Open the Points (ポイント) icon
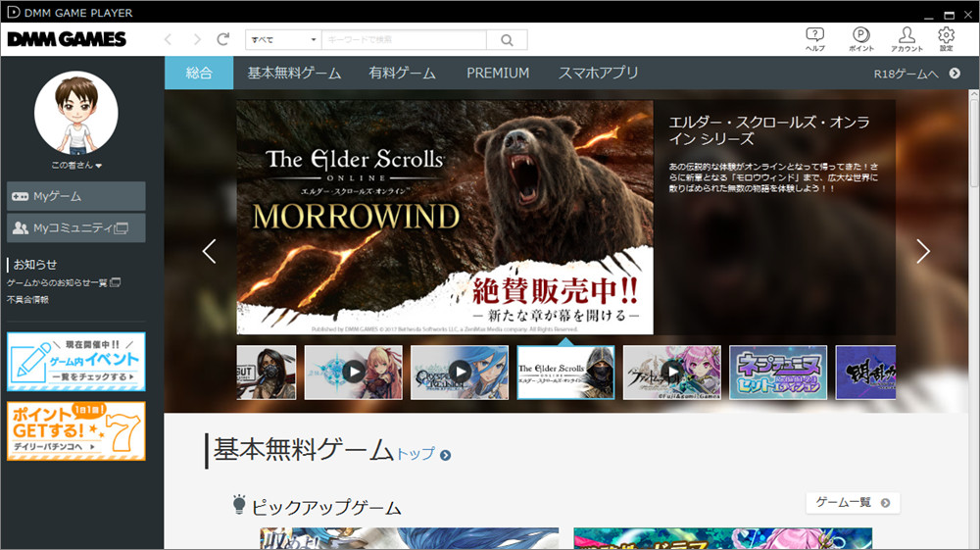This screenshot has width=980, height=550. pos(861,39)
